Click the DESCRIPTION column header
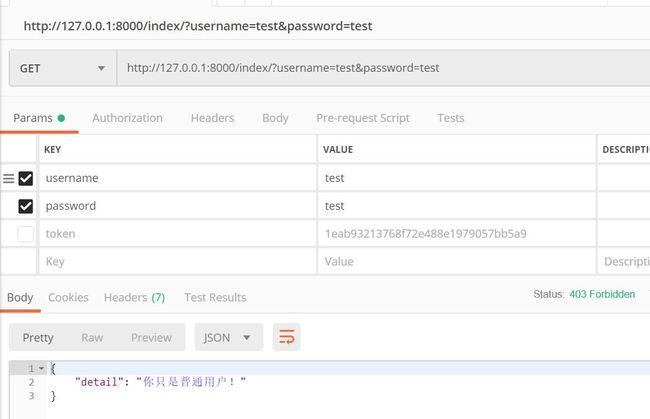650x419 pixels. coord(626,150)
